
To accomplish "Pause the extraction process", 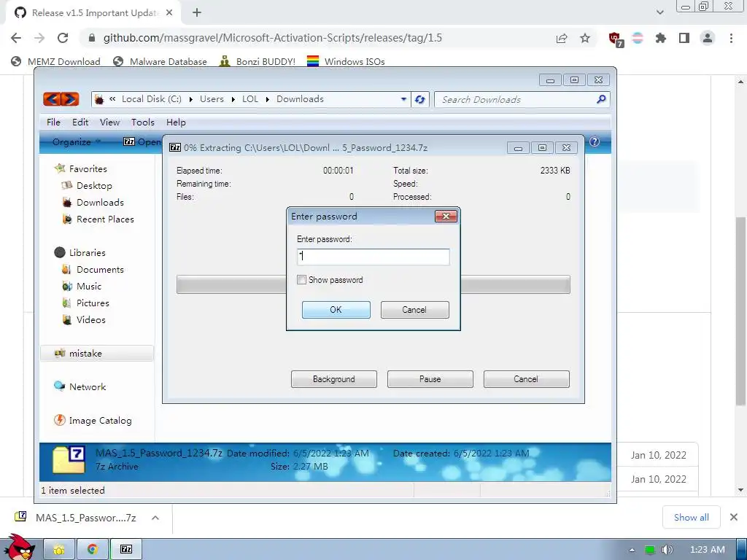I will pos(430,379).
